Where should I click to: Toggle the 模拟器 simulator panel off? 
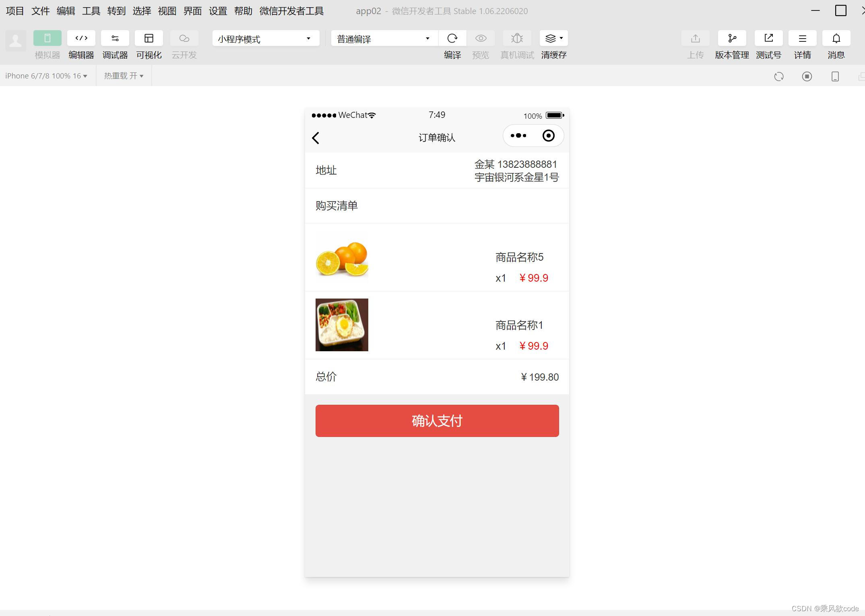pyautogui.click(x=47, y=37)
